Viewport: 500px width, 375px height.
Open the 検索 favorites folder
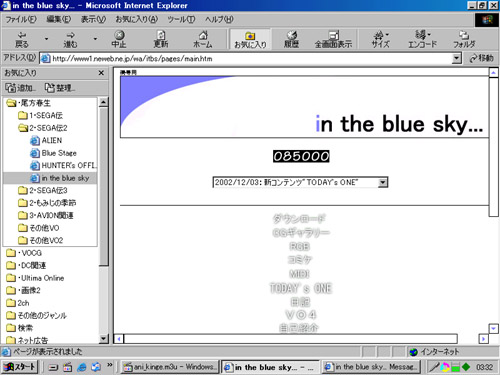click(x=20, y=328)
